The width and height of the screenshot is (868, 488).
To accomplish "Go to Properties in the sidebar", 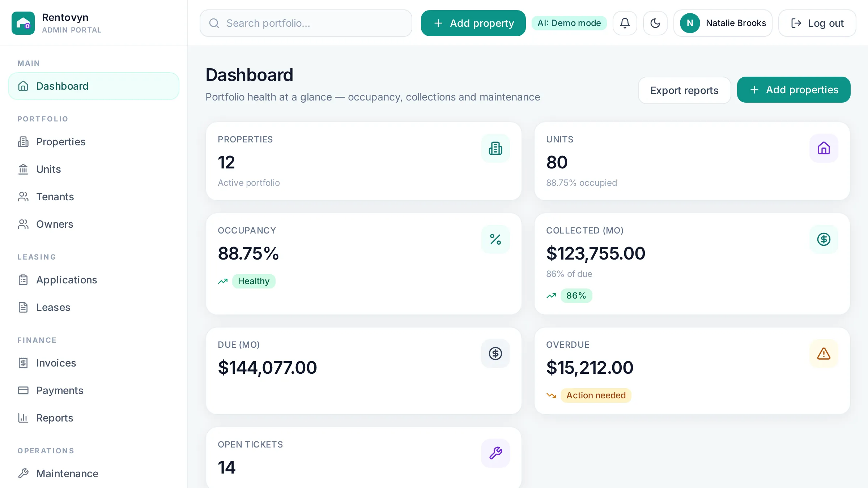I will pos(94,142).
